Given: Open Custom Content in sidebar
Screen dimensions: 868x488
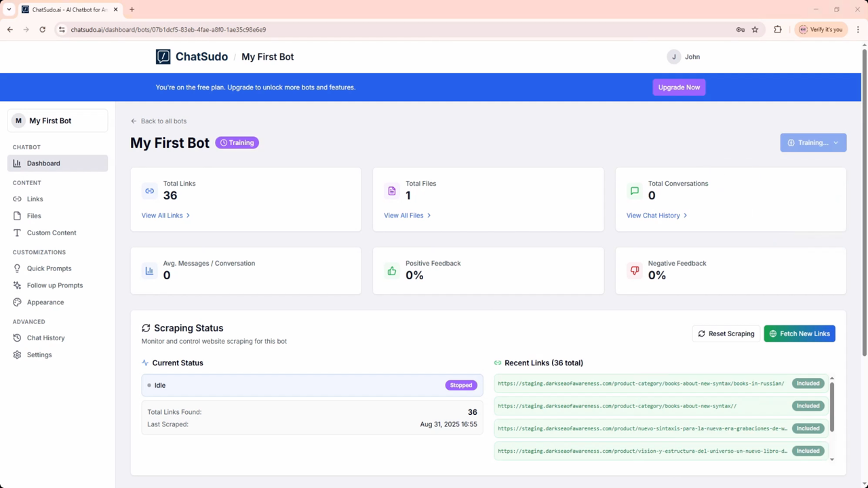Looking at the screenshot, I should pyautogui.click(x=58, y=233).
